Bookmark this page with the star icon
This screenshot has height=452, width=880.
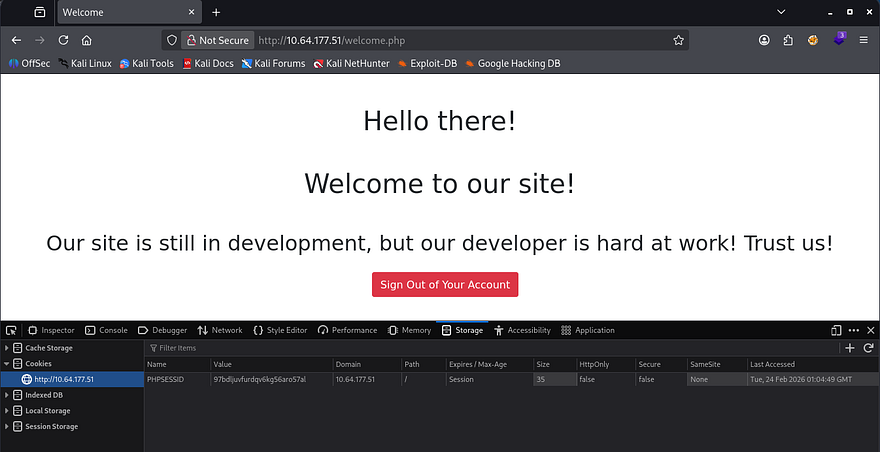pyautogui.click(x=679, y=41)
